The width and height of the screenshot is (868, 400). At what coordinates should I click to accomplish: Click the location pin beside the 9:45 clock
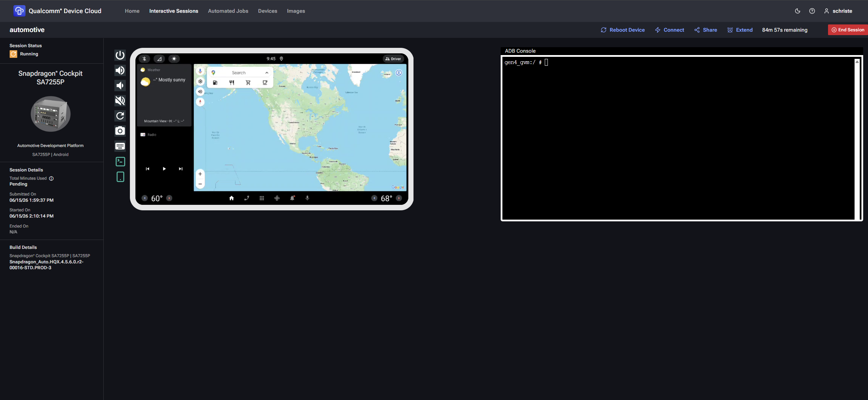tap(281, 59)
